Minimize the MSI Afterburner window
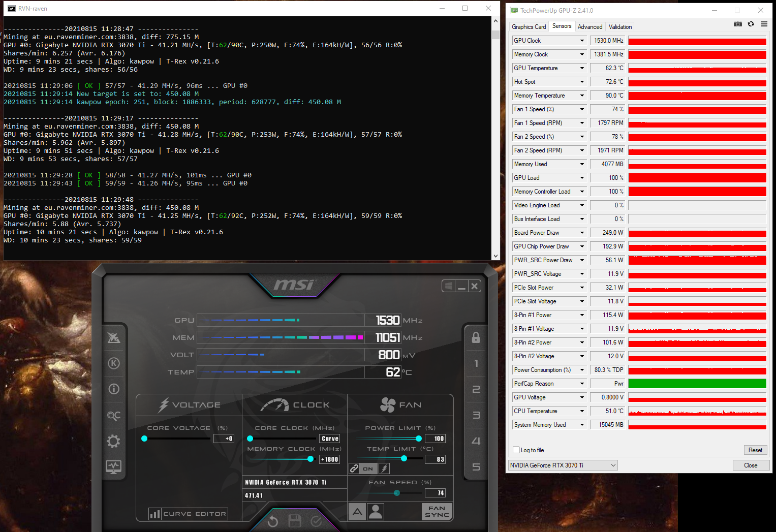This screenshot has width=776, height=532. pyautogui.click(x=461, y=286)
